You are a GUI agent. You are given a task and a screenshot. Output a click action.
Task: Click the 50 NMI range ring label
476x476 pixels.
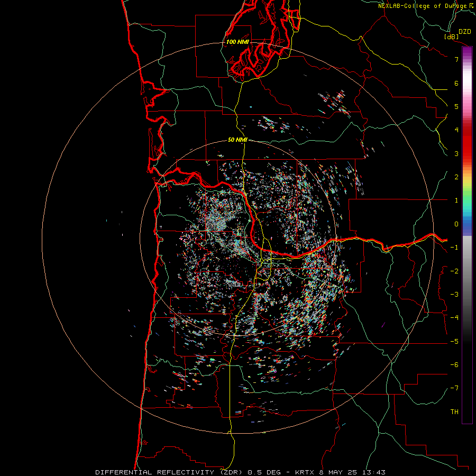[x=237, y=140]
